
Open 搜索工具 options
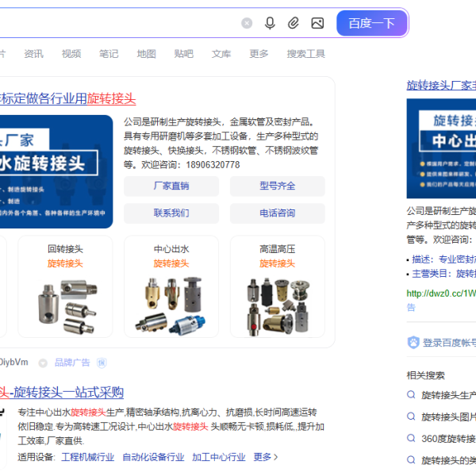click(x=305, y=54)
